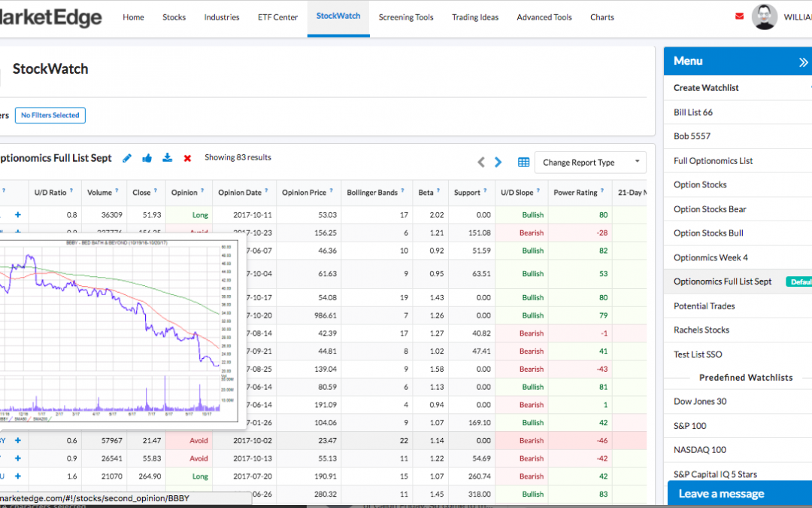Open Screening Tools in the nav bar
812x508 pixels.
406,17
